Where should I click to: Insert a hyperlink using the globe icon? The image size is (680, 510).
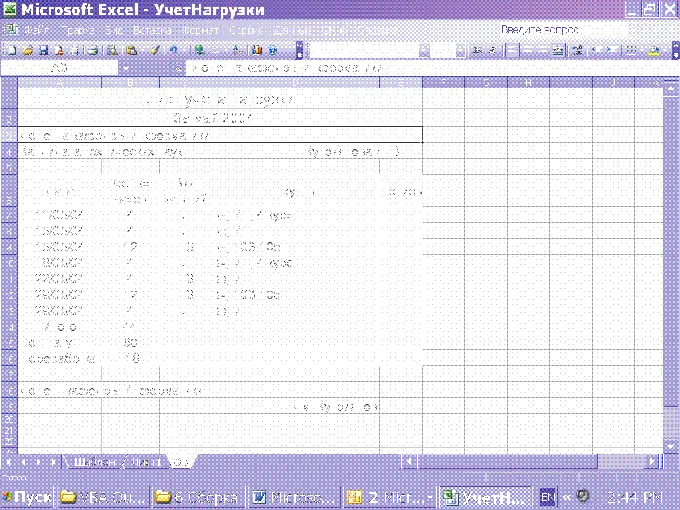[x=199, y=51]
